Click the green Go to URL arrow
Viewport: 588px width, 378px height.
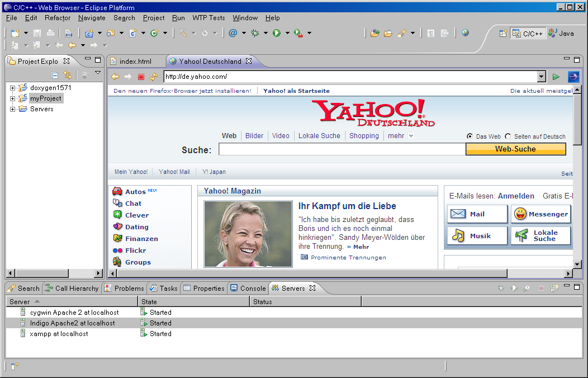(x=556, y=77)
